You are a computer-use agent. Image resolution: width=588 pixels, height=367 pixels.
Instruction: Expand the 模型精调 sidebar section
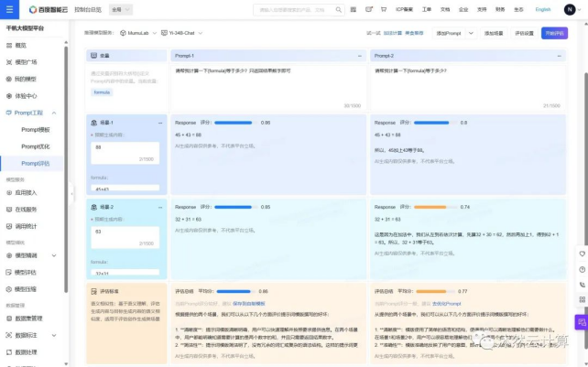54,255
